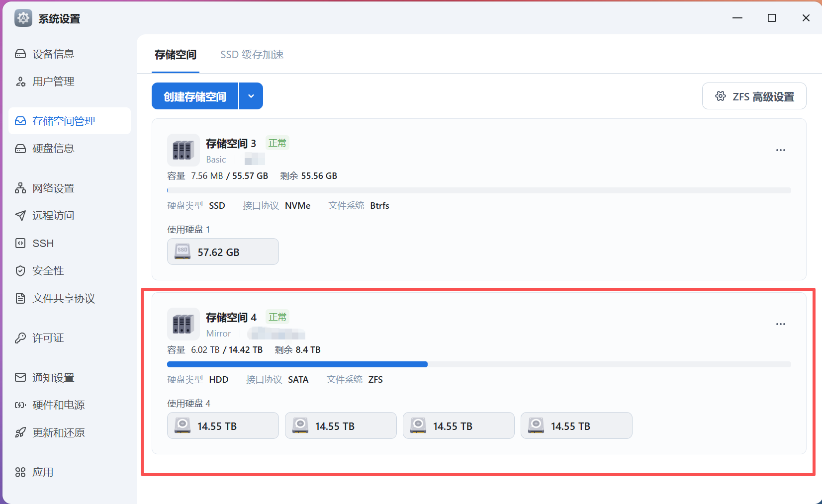Click the 存储空间 4 server rack icon
This screenshot has height=504, width=822.
[x=183, y=324]
